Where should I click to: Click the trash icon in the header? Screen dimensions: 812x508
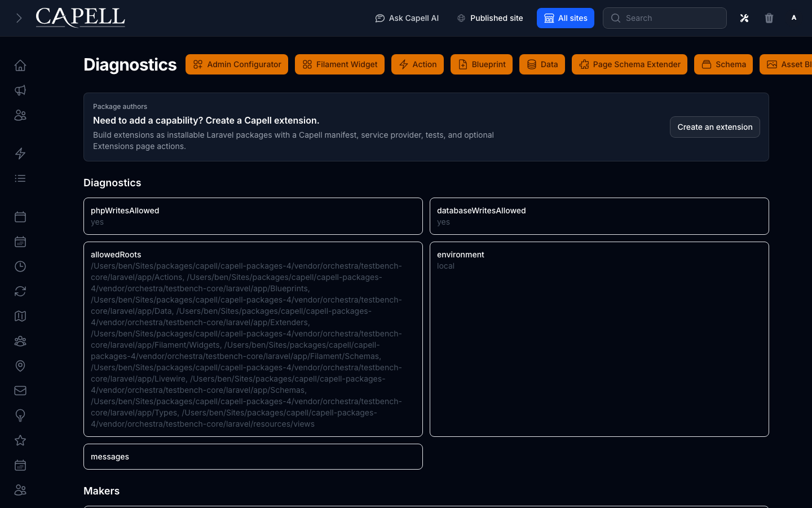(x=769, y=18)
